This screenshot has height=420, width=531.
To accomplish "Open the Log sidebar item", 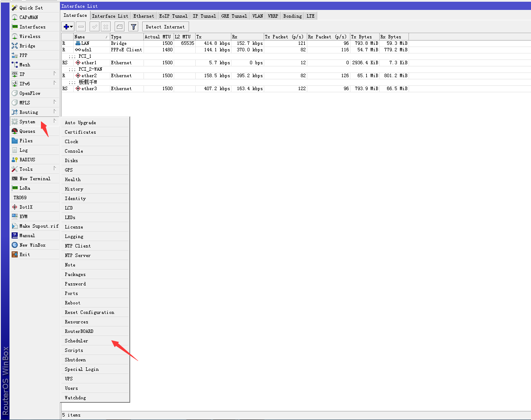I will (x=34, y=150).
